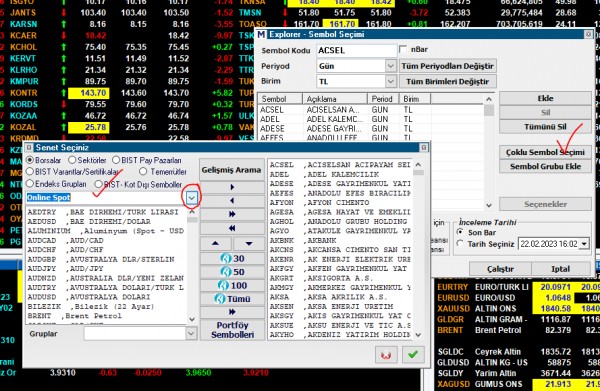Click the Explorer symbol table scrollbar up arrow
The width and height of the screenshot is (600, 391).
(489, 99)
